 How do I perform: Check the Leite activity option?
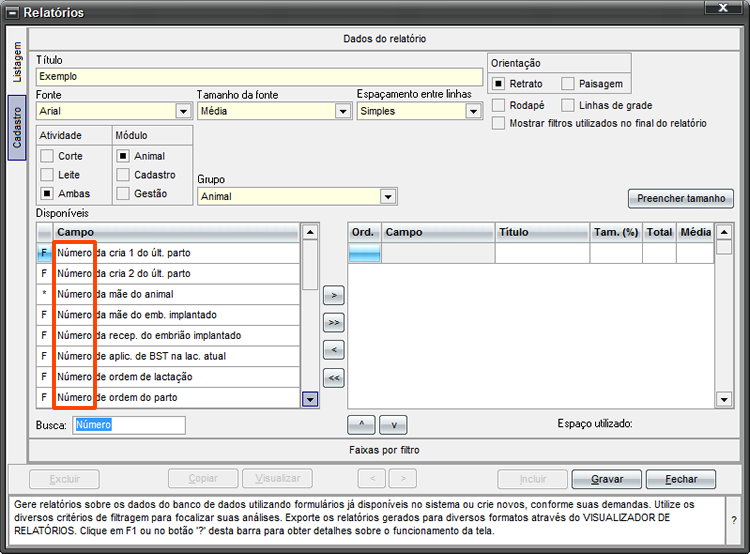(47, 175)
